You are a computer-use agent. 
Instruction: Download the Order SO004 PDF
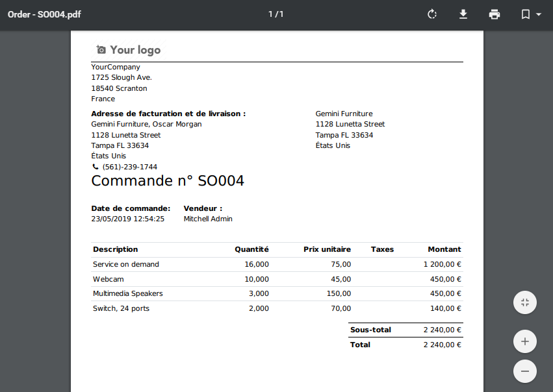coord(463,14)
